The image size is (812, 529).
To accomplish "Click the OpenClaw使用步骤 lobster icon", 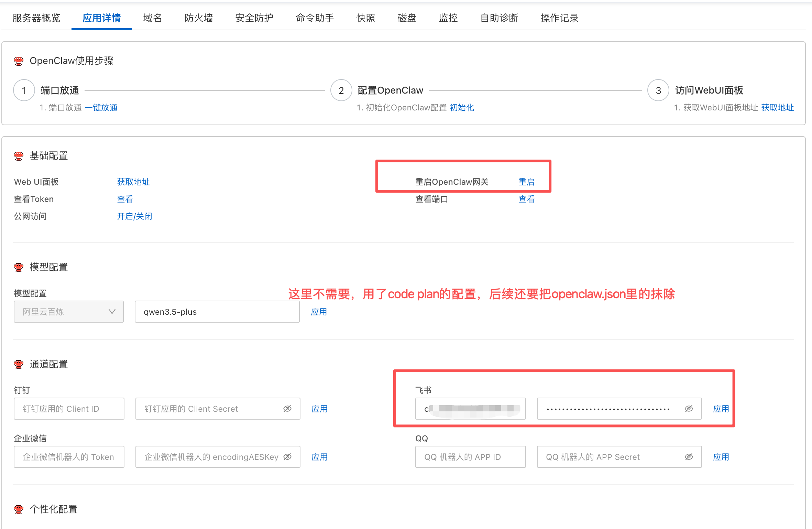I will coord(19,61).
